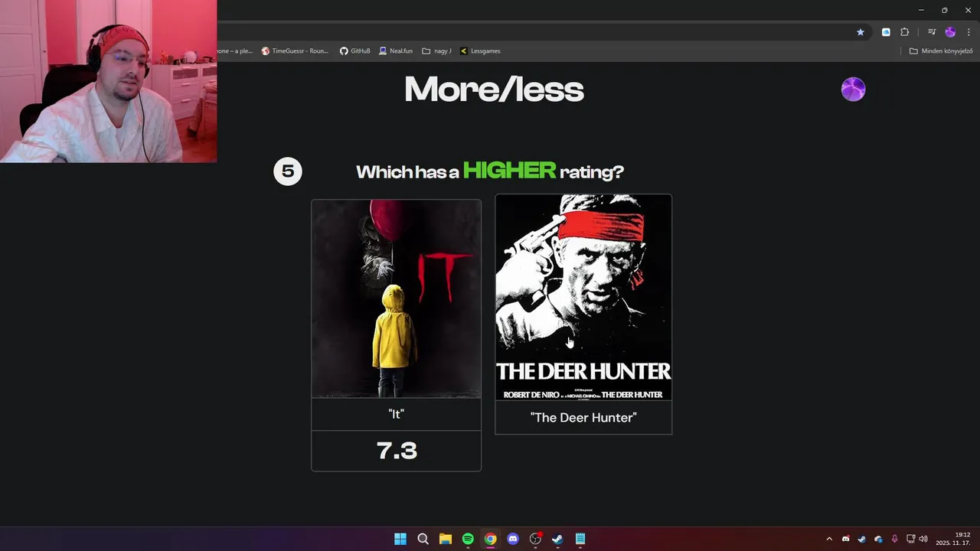The image size is (980, 551).
Task: Click the purple orb avatar on the page
Action: (x=853, y=90)
